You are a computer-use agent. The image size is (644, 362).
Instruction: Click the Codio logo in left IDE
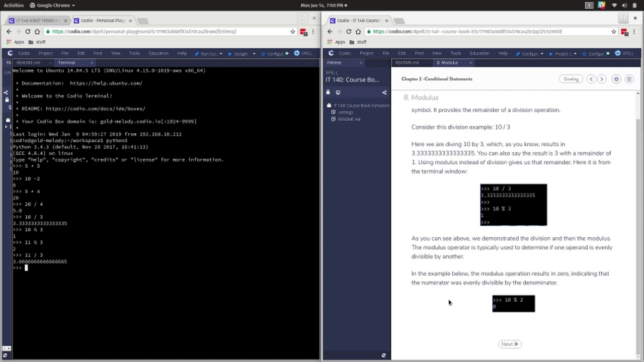tap(10, 53)
